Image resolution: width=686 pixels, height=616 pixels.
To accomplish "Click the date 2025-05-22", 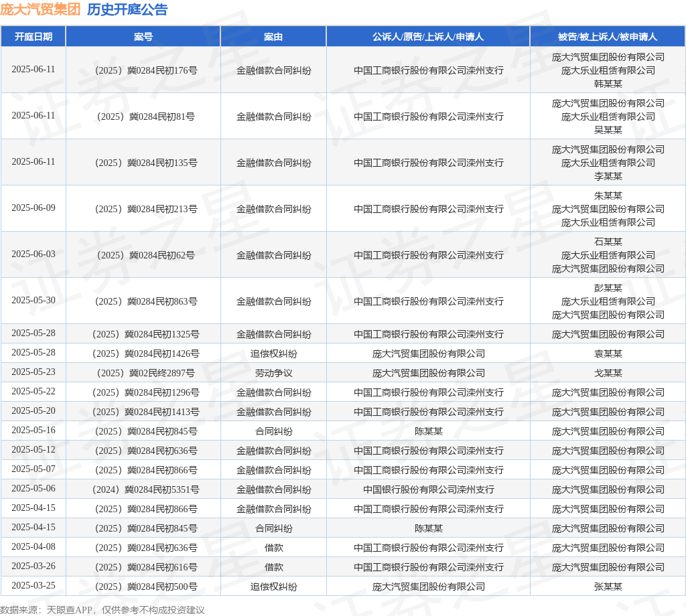I will 33,391.
